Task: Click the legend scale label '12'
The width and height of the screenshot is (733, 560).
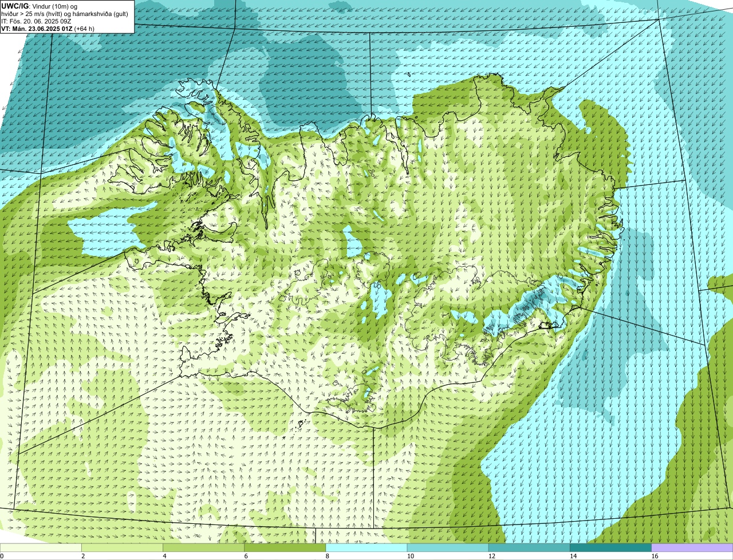Action: point(491,556)
